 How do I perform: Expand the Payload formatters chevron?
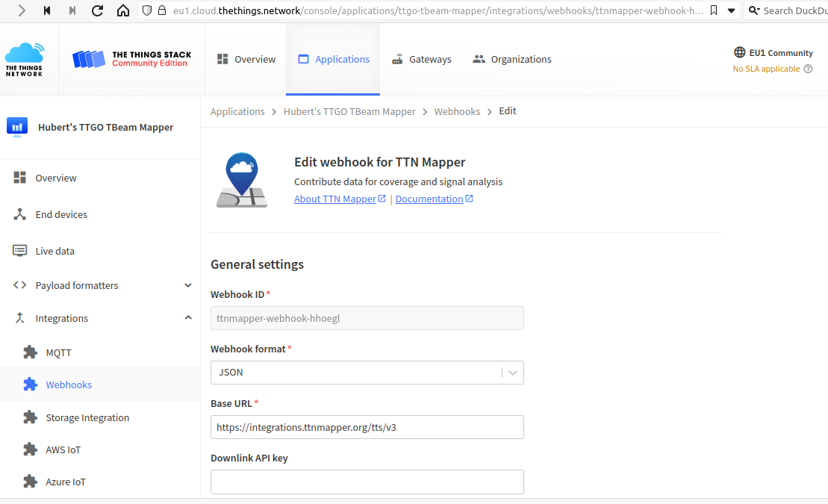coord(188,285)
